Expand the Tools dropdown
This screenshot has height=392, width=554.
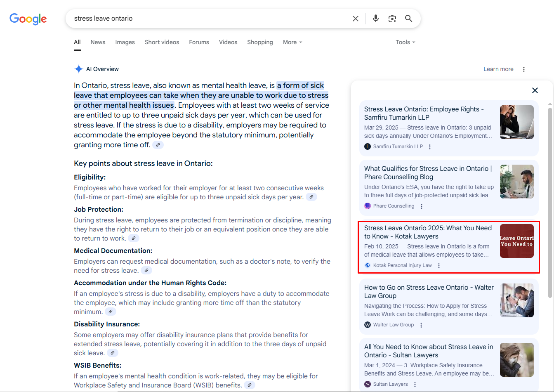(405, 42)
